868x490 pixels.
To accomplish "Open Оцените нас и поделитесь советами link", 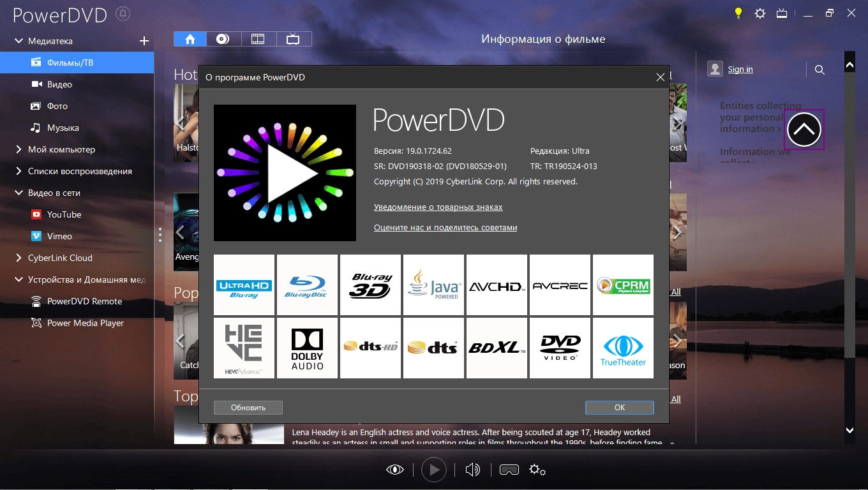I will 445,228.
